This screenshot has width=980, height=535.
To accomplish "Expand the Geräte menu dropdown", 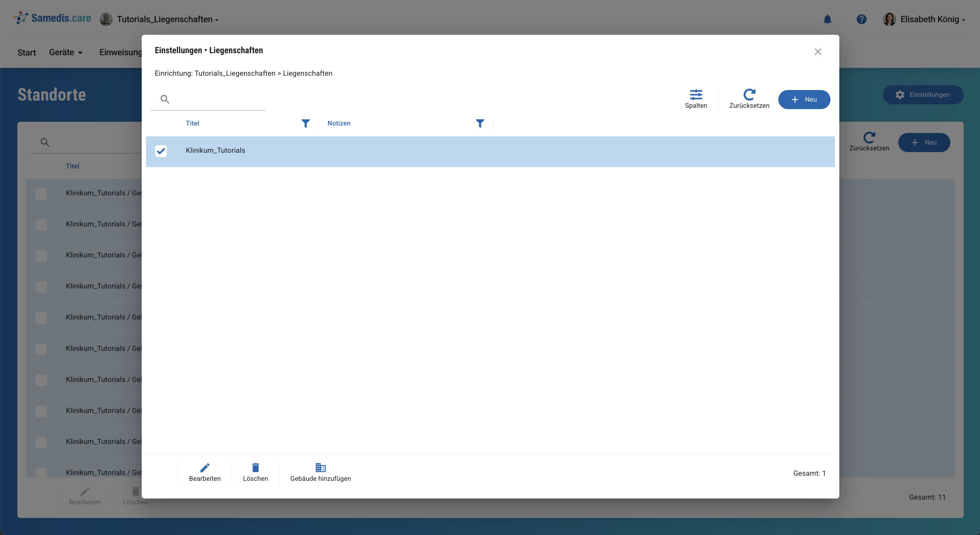I will [x=65, y=53].
